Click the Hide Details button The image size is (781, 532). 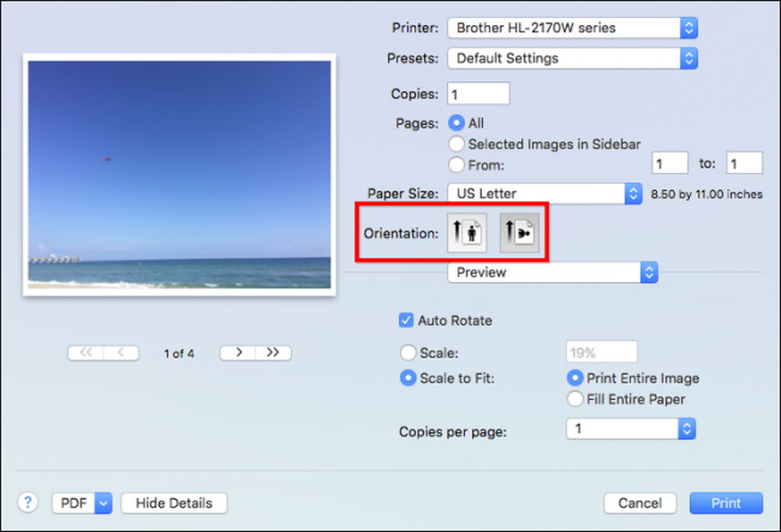tap(174, 503)
